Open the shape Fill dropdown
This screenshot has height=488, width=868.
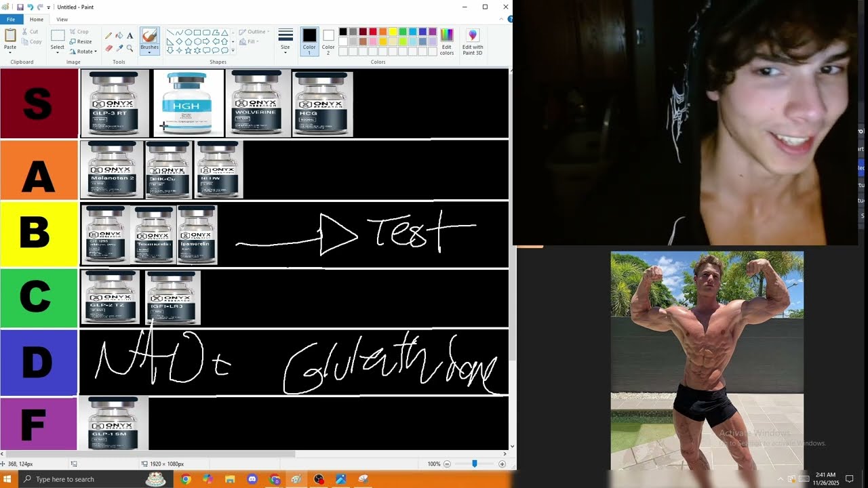point(250,41)
